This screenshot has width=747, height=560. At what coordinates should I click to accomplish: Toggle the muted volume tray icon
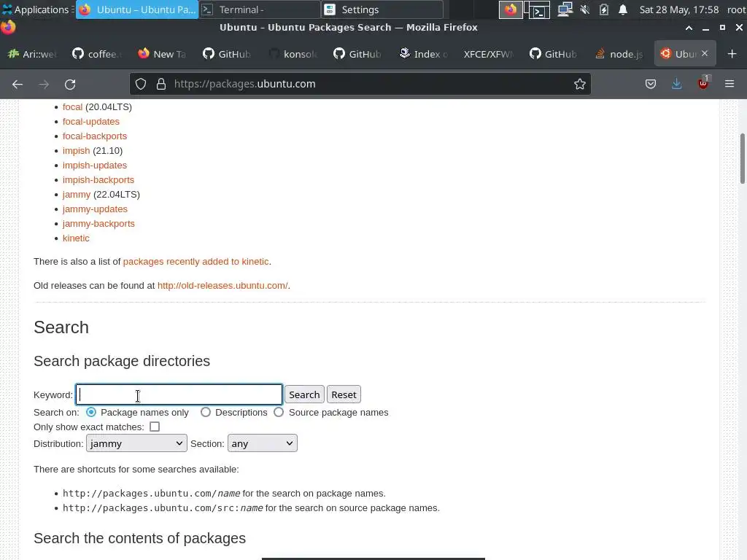[x=585, y=9]
